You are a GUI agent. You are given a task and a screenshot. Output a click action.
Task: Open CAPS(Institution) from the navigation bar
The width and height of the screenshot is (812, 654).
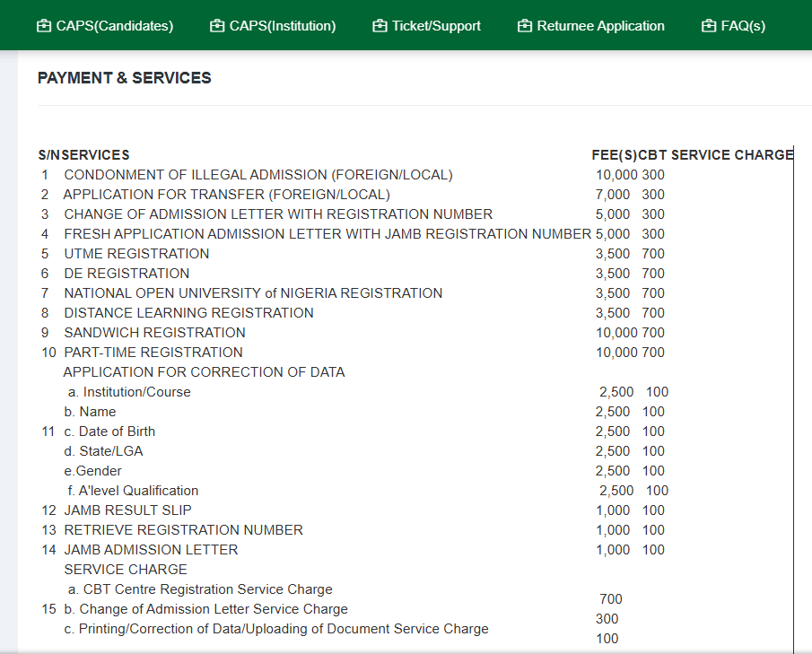pos(282,25)
